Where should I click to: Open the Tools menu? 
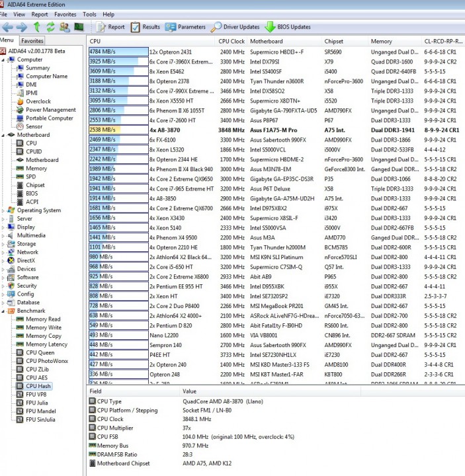[x=89, y=15]
